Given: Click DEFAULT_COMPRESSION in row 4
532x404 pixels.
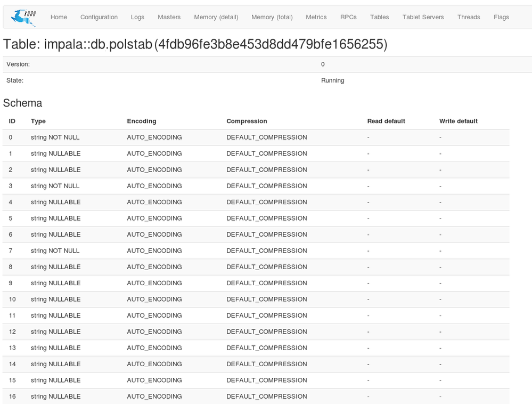Looking at the screenshot, I should 267,202.
